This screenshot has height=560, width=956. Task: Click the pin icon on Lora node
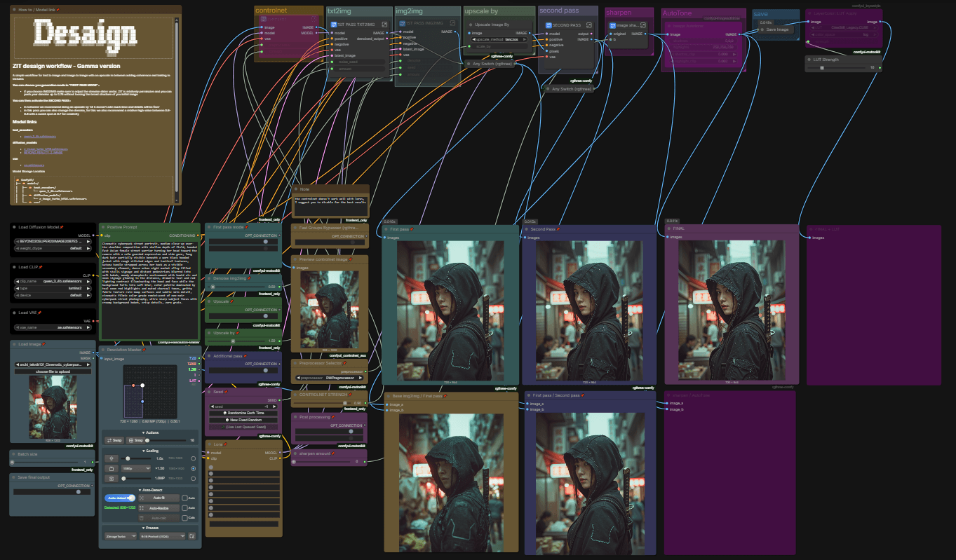225,444
